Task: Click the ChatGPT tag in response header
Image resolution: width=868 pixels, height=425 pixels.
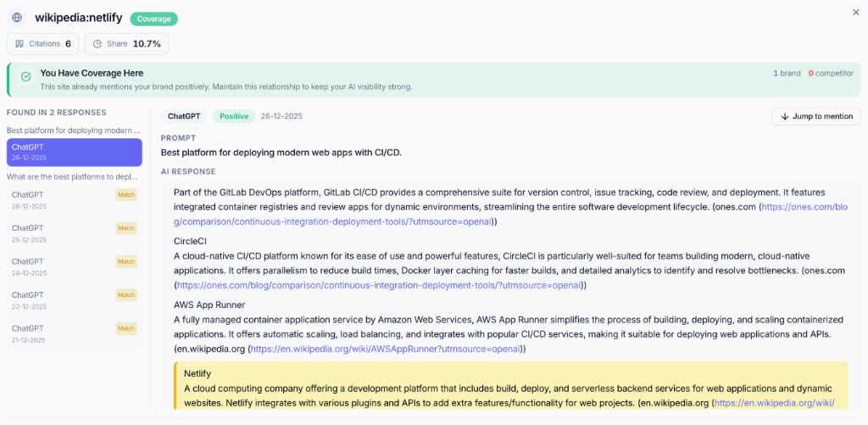Action: (x=184, y=116)
